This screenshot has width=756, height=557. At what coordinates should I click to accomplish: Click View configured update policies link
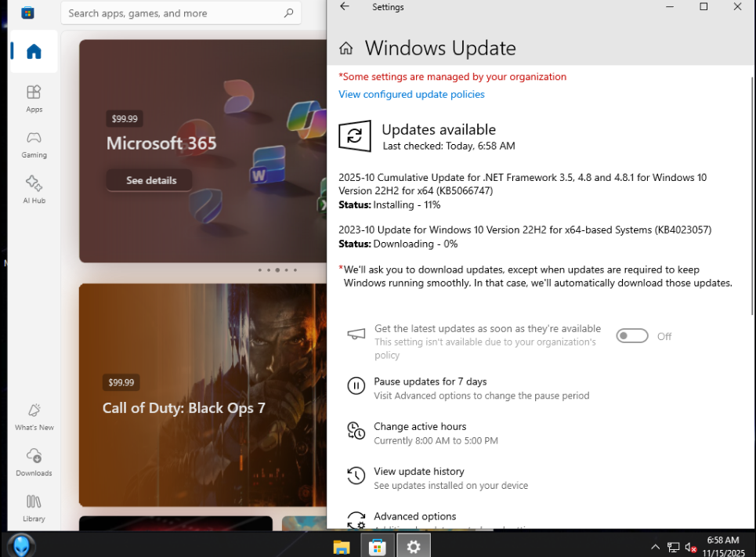411,95
